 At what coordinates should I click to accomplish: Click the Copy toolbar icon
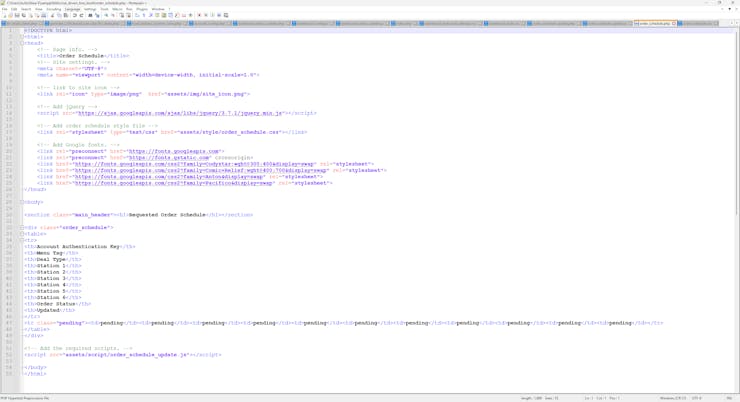click(59, 15)
